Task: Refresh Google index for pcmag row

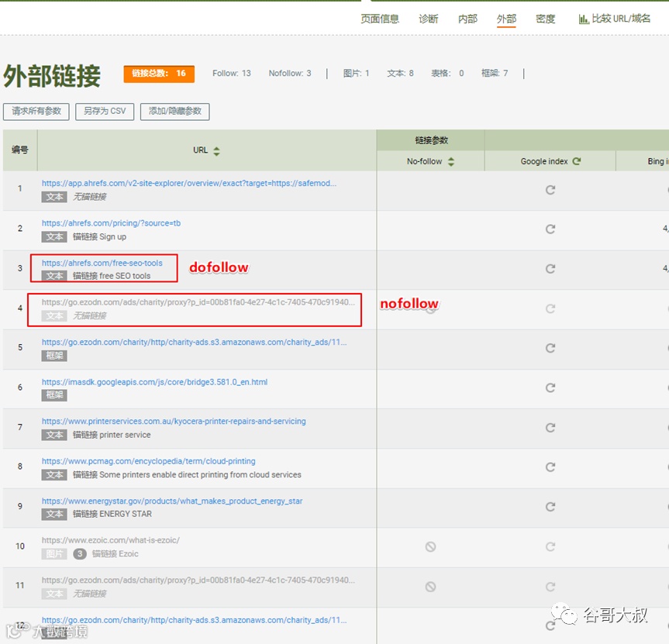Action: [550, 467]
